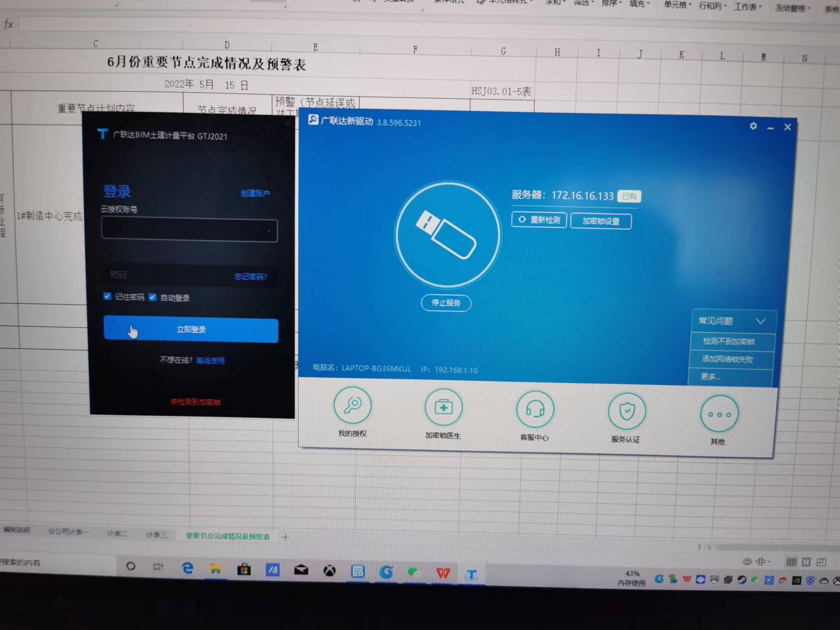Click the 停止服务 button
The height and width of the screenshot is (630, 840).
pyautogui.click(x=446, y=303)
